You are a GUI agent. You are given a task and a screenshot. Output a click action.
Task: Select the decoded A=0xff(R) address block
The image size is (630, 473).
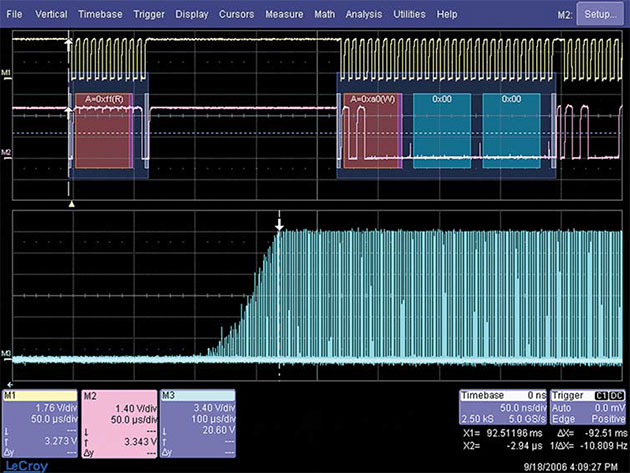(103, 130)
